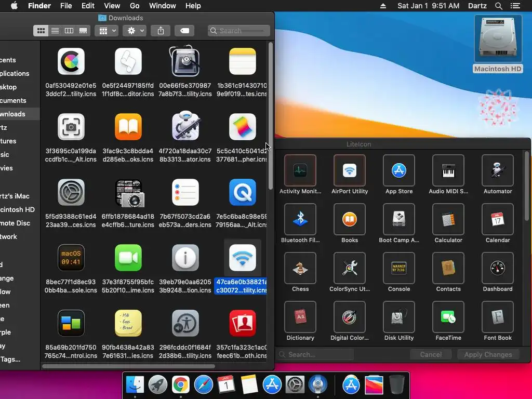Click the Edit Tags toolbar button
The image size is (532, 399).
184,31
